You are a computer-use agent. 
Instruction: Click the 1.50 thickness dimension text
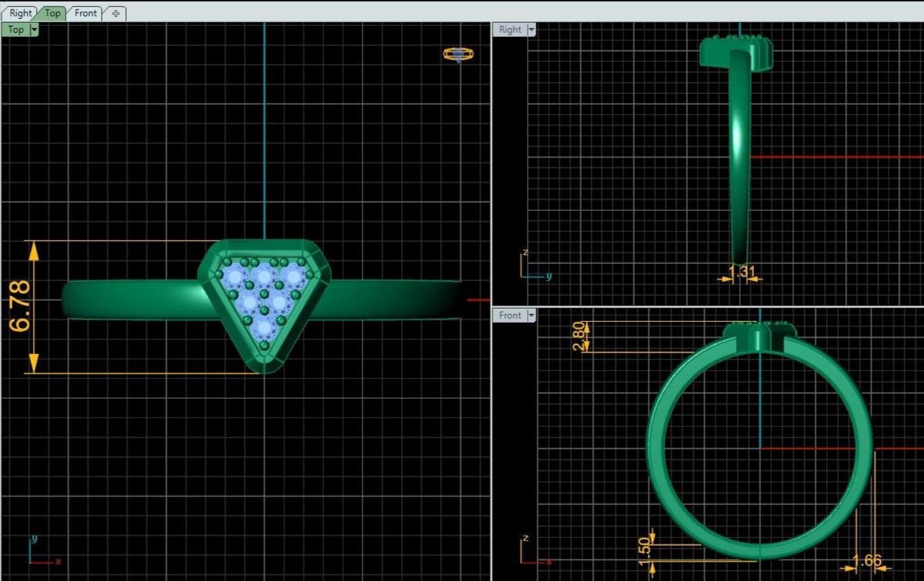pos(645,549)
